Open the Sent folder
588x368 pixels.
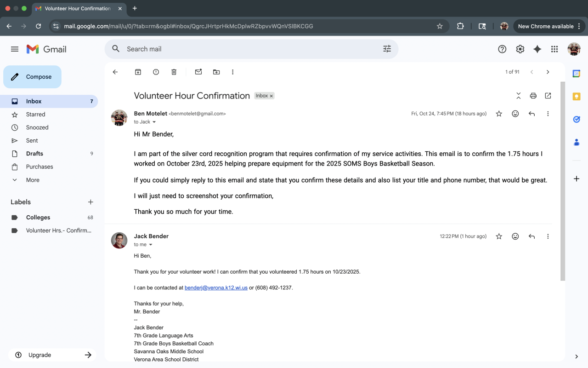(32, 140)
